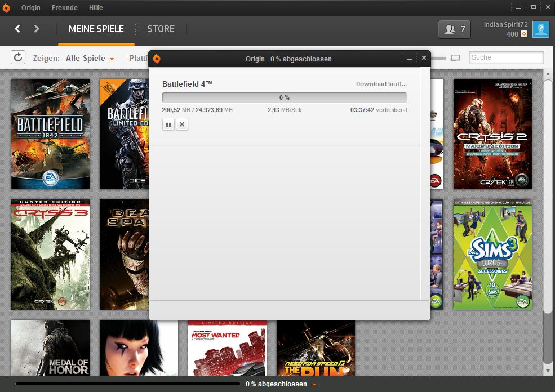Click the Battlefield 4 title in dialog
Screen dimensions: 555x392
click(187, 84)
